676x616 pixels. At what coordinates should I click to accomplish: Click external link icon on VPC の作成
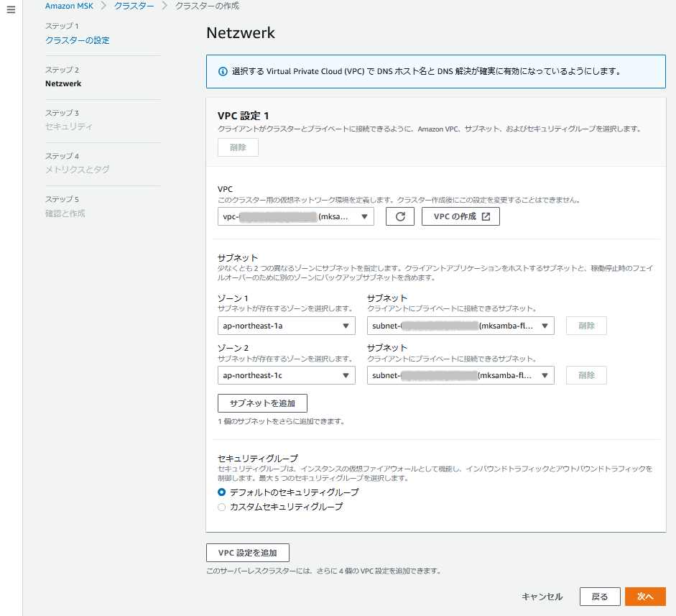(486, 216)
